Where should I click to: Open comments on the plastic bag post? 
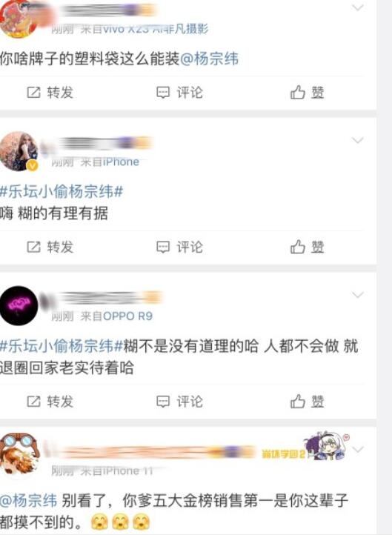click(x=179, y=93)
